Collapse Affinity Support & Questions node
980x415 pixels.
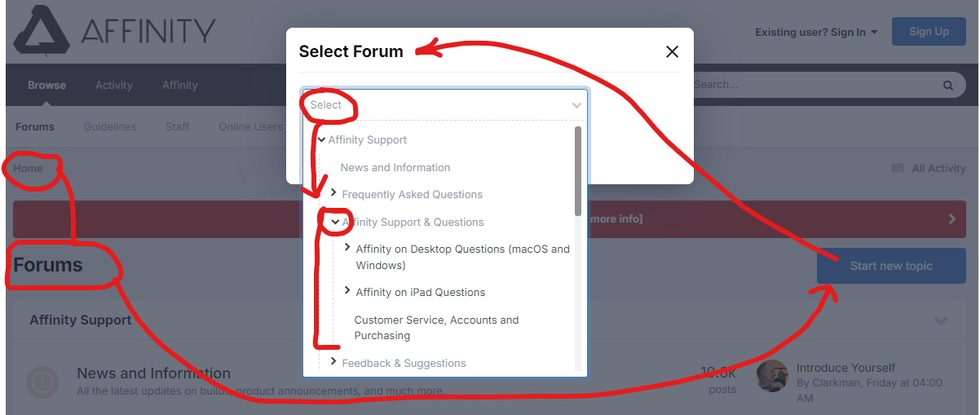point(335,222)
